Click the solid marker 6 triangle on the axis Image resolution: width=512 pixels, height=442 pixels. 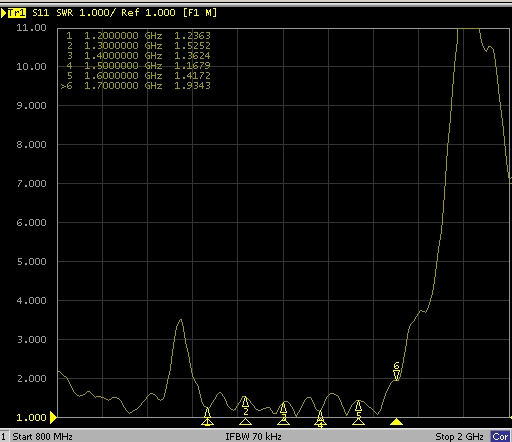pos(396,422)
